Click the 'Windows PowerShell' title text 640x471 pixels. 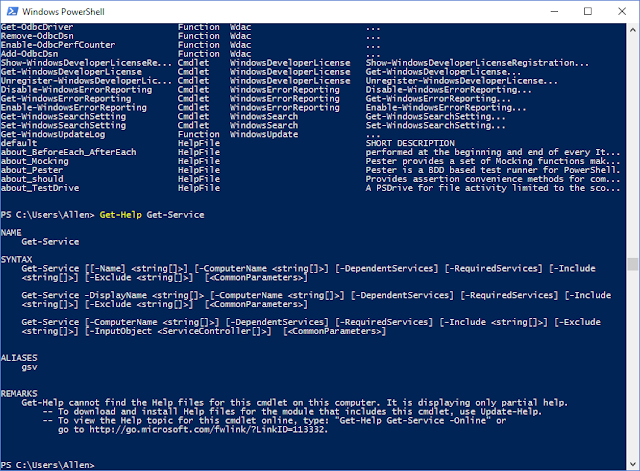click(x=63, y=12)
